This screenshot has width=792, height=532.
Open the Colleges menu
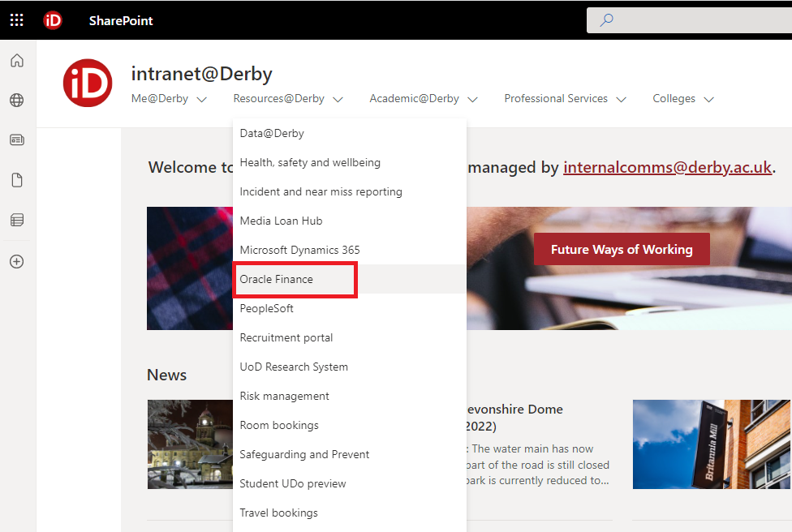click(674, 98)
